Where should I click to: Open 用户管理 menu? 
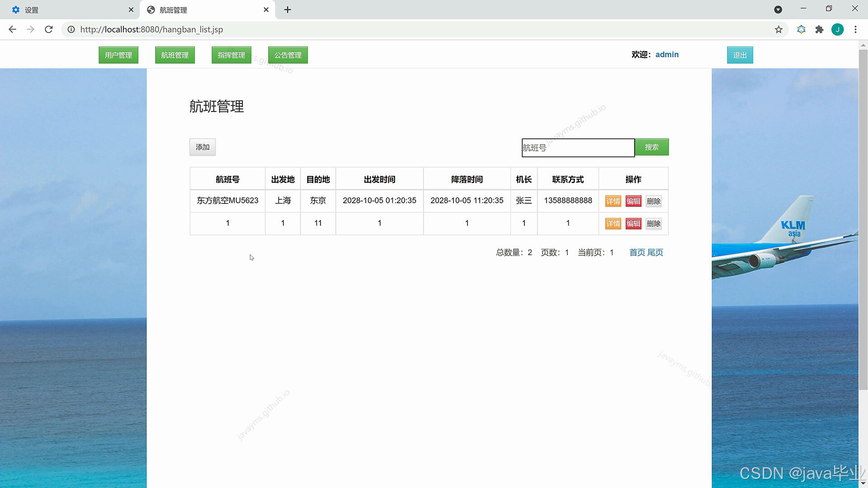coord(118,55)
